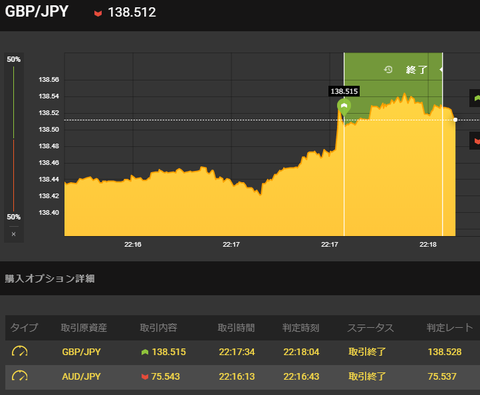The height and width of the screenshot is (395, 480).
Task: Click the green up-arrow HIGH button at chart edge
Action: [x=475, y=98]
